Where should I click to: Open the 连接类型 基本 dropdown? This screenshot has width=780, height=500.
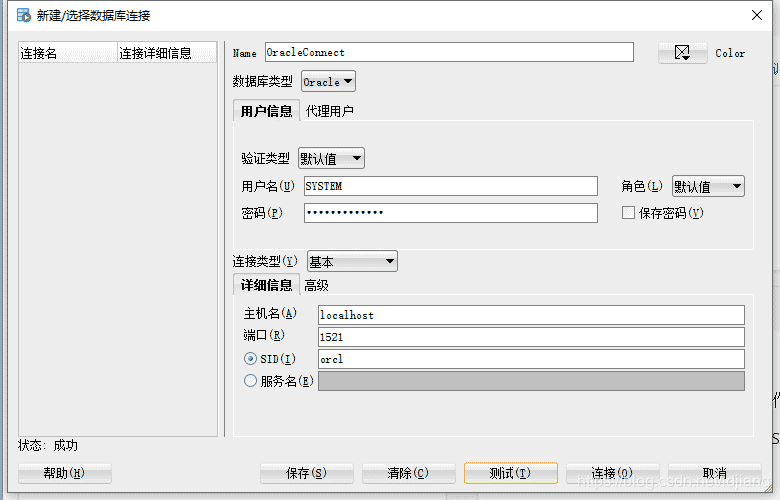352,261
